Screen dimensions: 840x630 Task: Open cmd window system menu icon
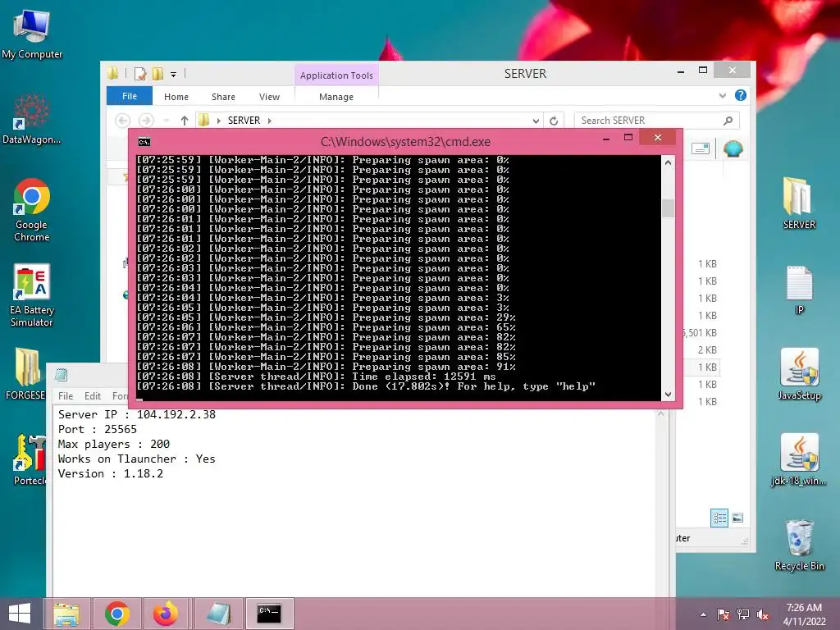click(x=144, y=141)
